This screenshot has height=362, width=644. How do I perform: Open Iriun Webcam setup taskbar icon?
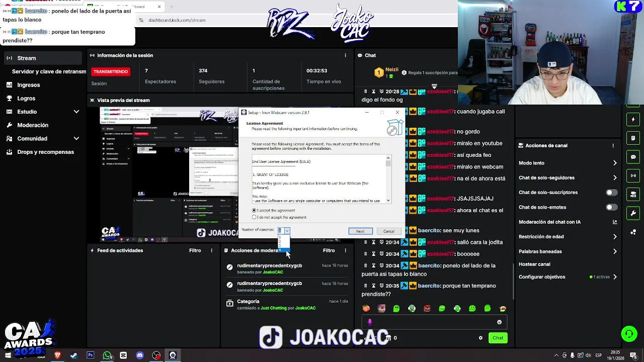(173, 355)
